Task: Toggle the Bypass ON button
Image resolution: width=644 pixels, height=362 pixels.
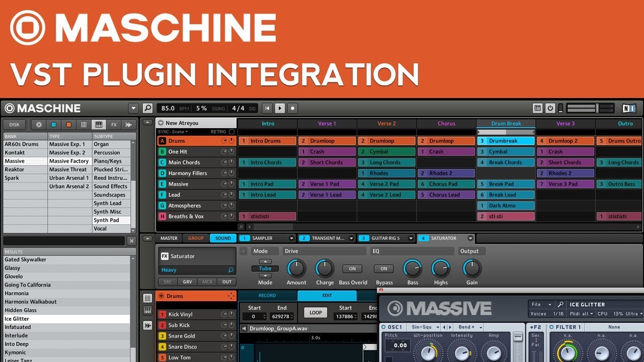Action: pyautogui.click(x=383, y=268)
